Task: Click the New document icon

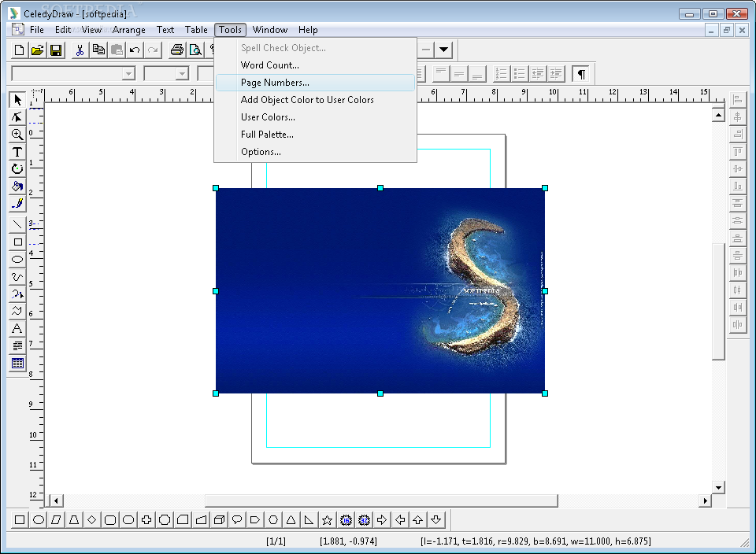Action: [x=19, y=50]
